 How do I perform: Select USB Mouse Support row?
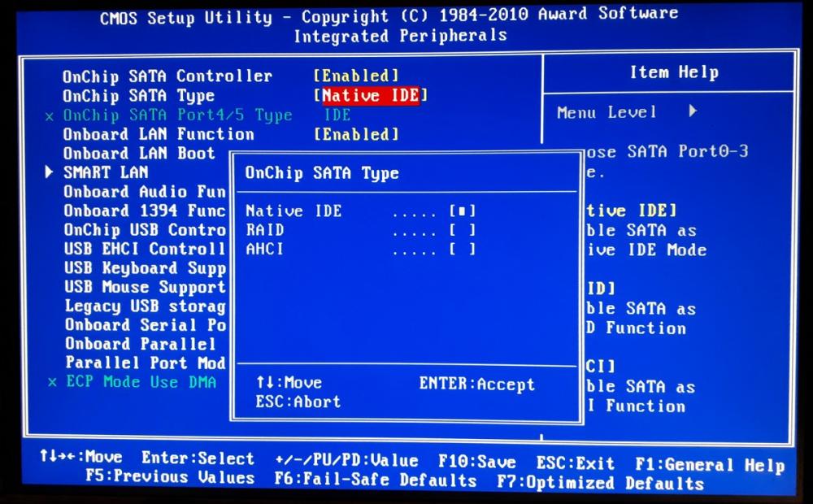click(x=146, y=287)
